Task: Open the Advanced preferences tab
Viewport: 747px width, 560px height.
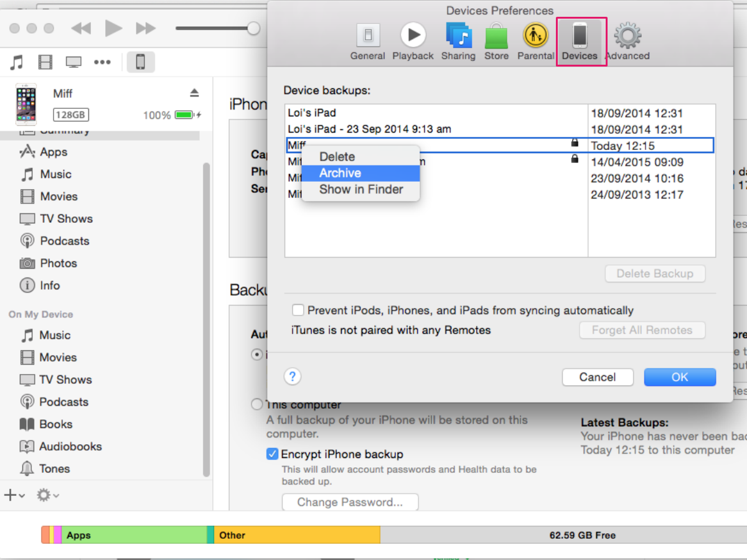Action: [x=627, y=41]
